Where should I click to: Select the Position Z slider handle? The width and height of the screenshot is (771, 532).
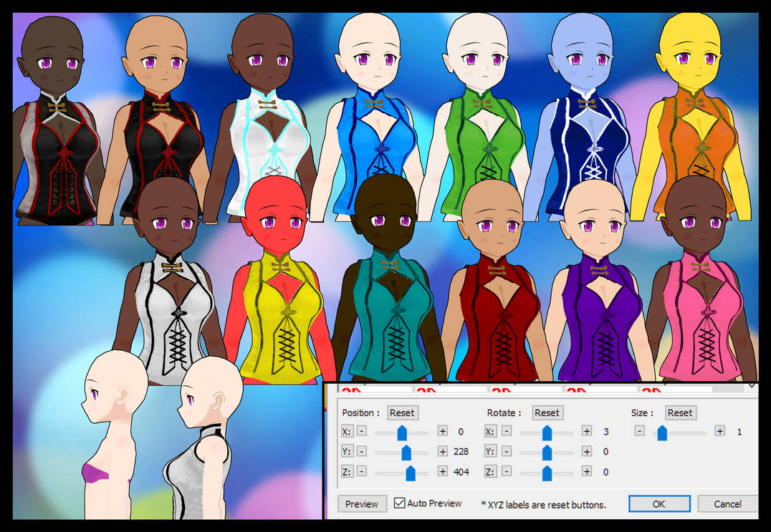tap(411, 471)
